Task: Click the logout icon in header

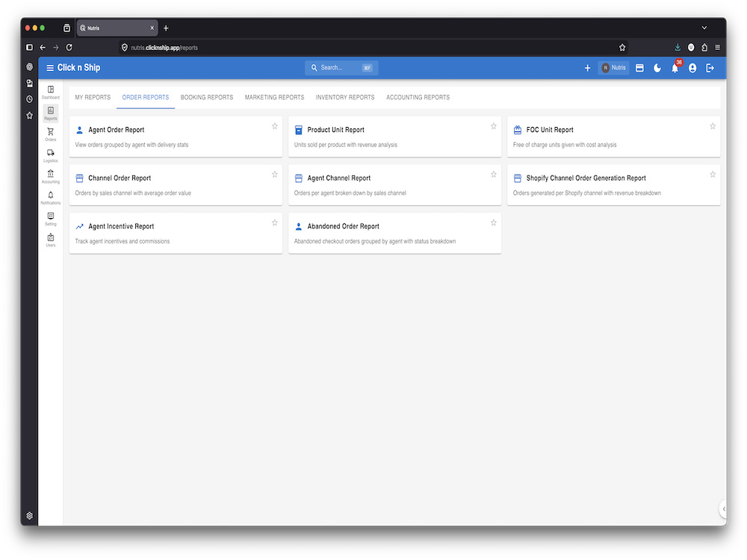Action: 710,68
